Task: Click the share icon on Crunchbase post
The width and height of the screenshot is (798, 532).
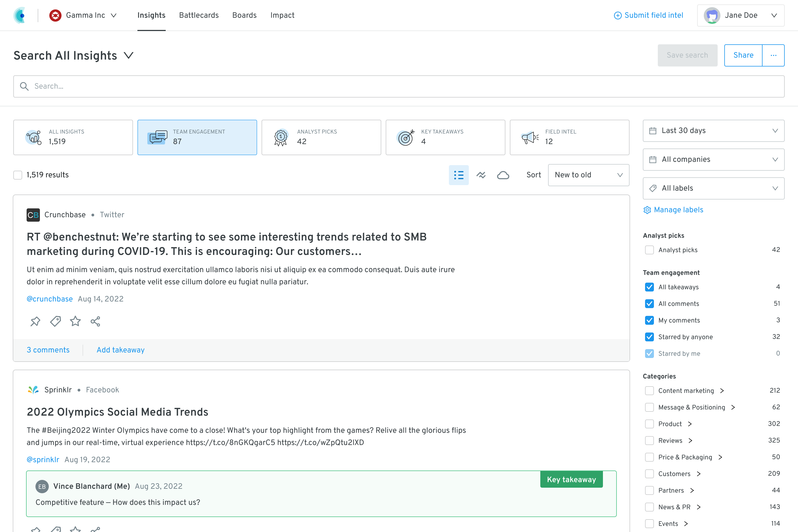Action: (x=95, y=321)
